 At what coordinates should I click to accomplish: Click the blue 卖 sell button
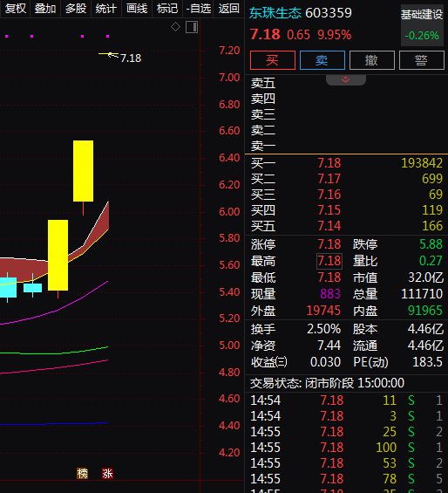pos(322,59)
